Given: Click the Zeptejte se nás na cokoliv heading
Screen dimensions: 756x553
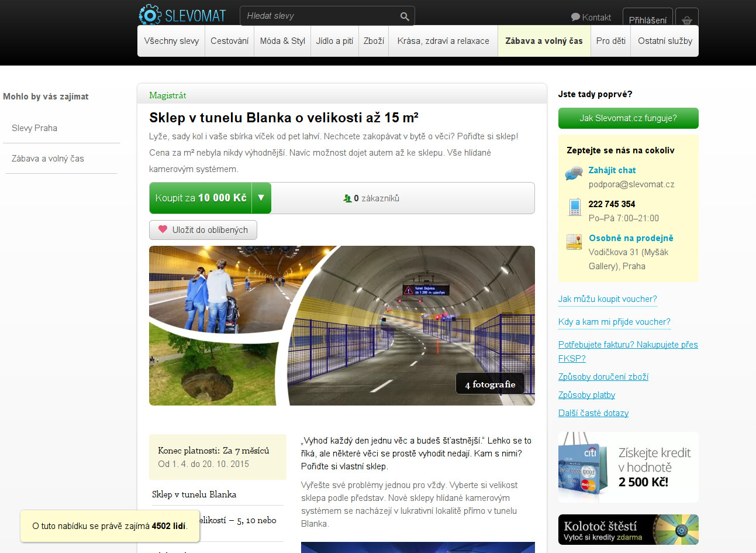Looking at the screenshot, I should coord(620,150).
